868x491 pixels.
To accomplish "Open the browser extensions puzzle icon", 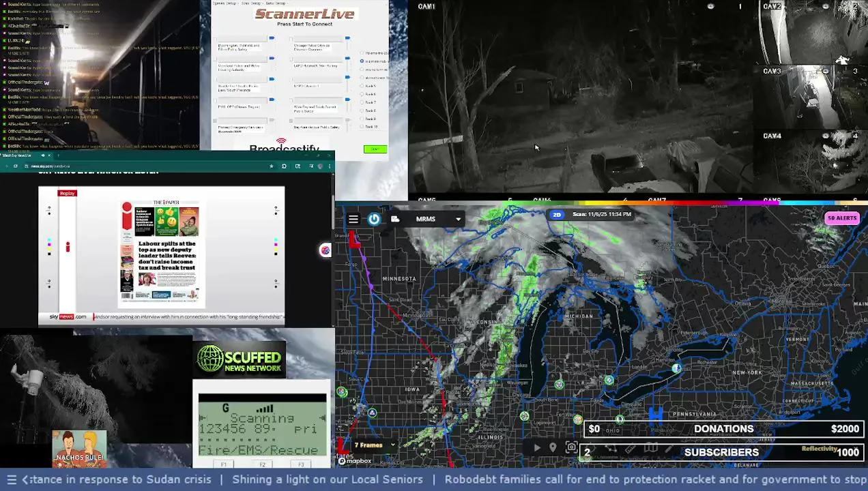I will [x=284, y=166].
